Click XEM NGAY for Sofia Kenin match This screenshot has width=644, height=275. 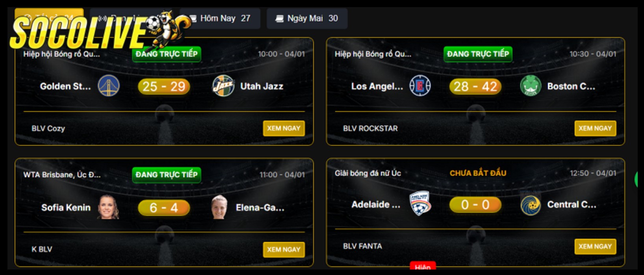pyautogui.click(x=284, y=249)
